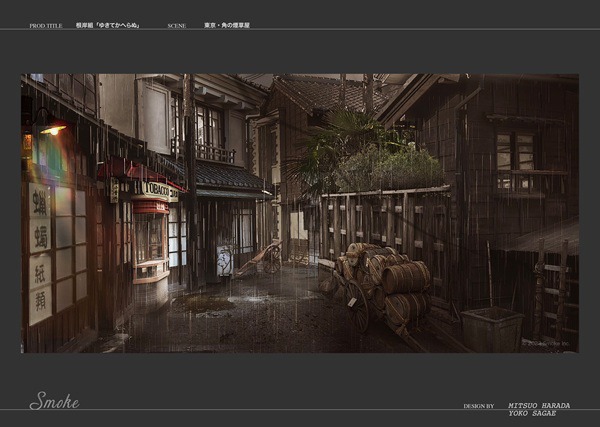
Task: Click the upper window of right building
Action: pos(516,150)
